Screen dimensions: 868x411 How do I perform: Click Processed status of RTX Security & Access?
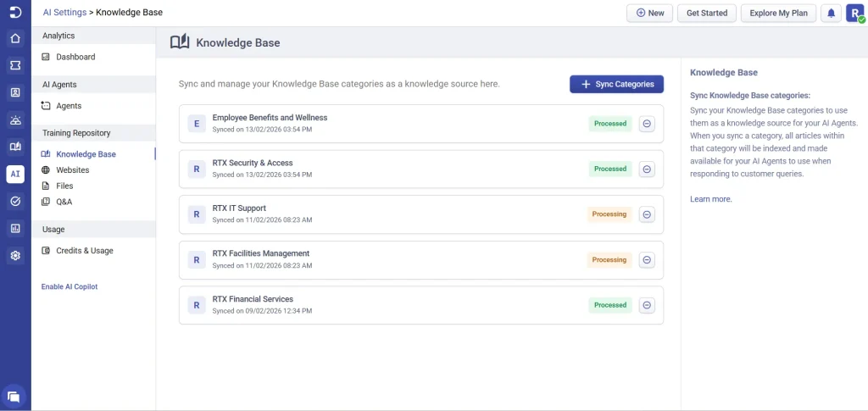610,169
